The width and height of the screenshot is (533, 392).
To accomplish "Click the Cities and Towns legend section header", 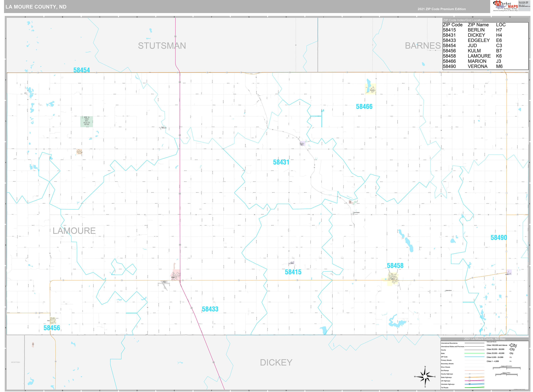I will pyautogui.click(x=492, y=342).
